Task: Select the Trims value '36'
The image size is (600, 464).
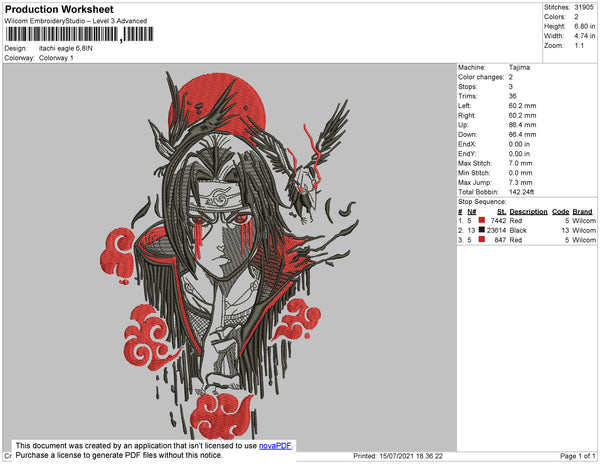Action: [512, 96]
